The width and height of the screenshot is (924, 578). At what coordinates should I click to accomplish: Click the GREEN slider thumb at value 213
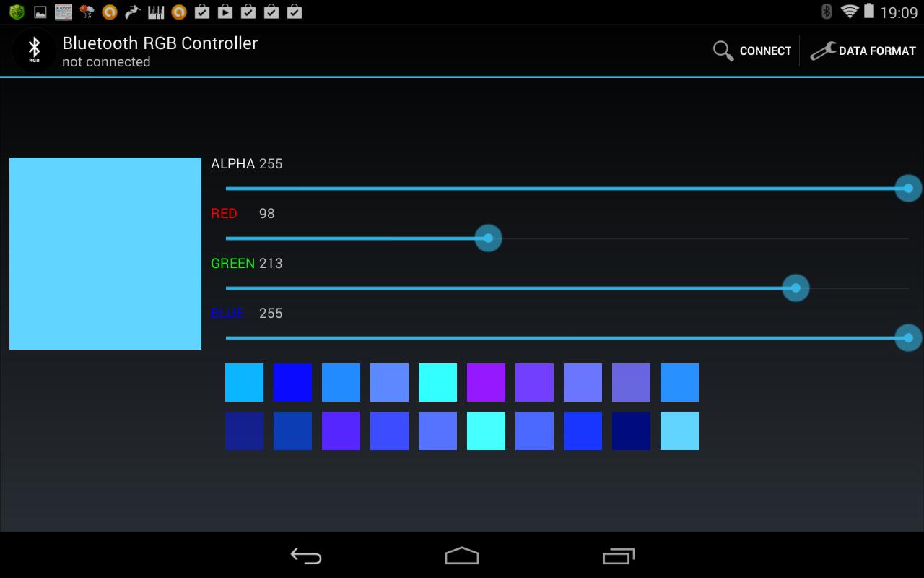click(795, 288)
